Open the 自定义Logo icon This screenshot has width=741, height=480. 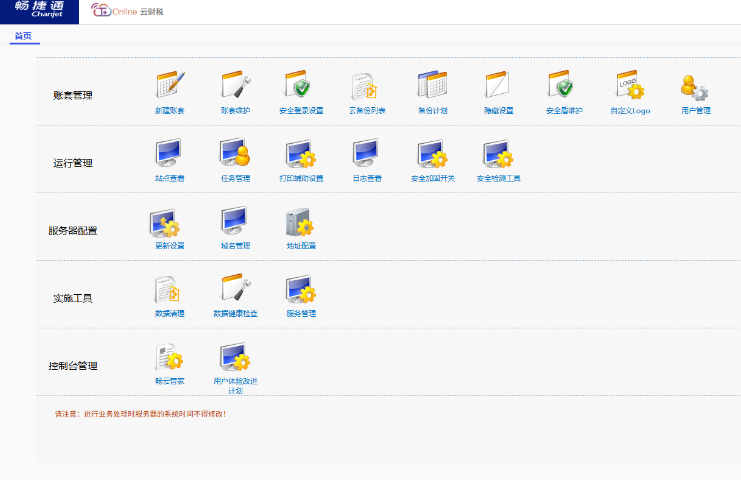point(629,86)
